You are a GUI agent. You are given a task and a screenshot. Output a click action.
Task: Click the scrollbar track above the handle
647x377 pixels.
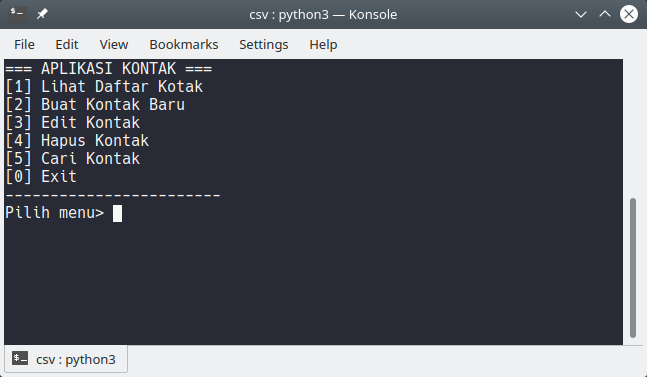[x=633, y=128]
